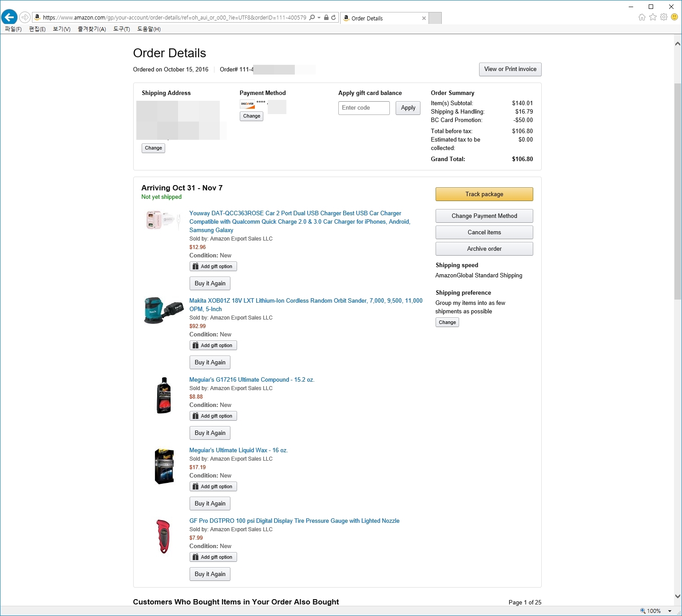Viewport: 682px width, 616px height.
Task: Open browser tools gear icon
Action: 664,17
